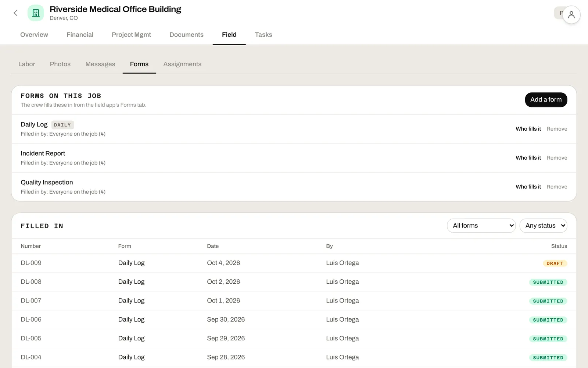Go back using the left chevron arrow

pos(15,13)
